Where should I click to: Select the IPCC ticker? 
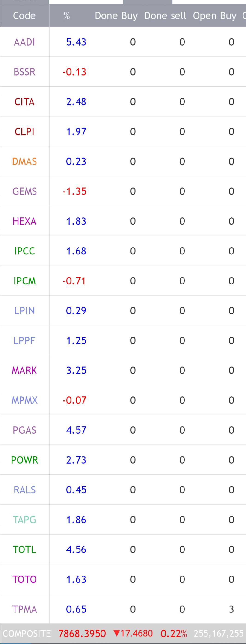point(24,251)
